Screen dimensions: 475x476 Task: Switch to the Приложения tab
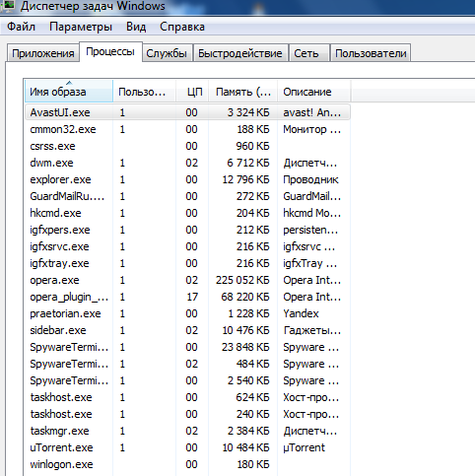[x=43, y=53]
